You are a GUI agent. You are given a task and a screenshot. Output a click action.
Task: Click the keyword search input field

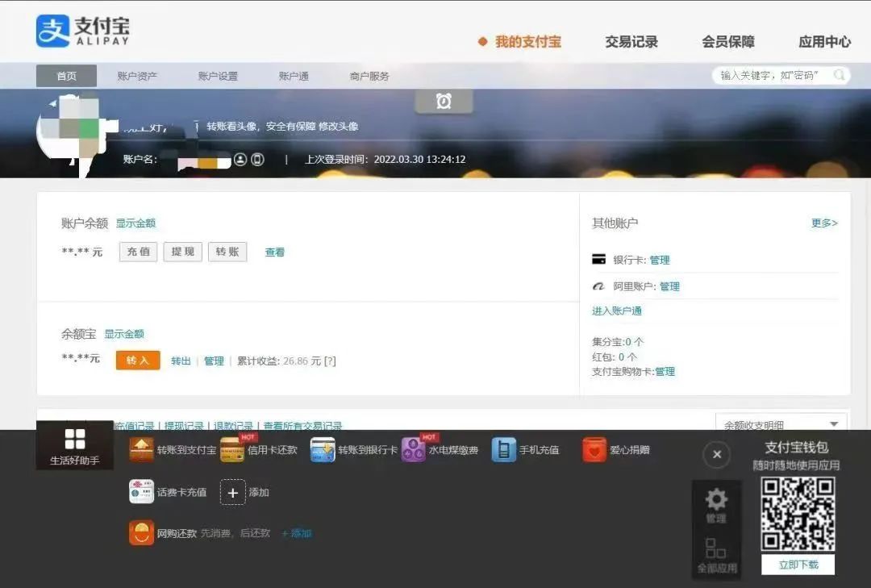pos(772,75)
